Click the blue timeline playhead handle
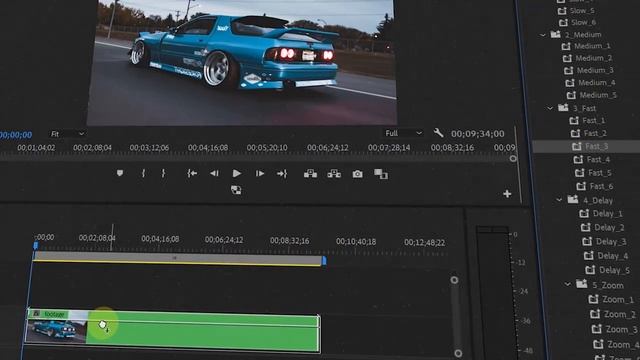 (x=36, y=245)
